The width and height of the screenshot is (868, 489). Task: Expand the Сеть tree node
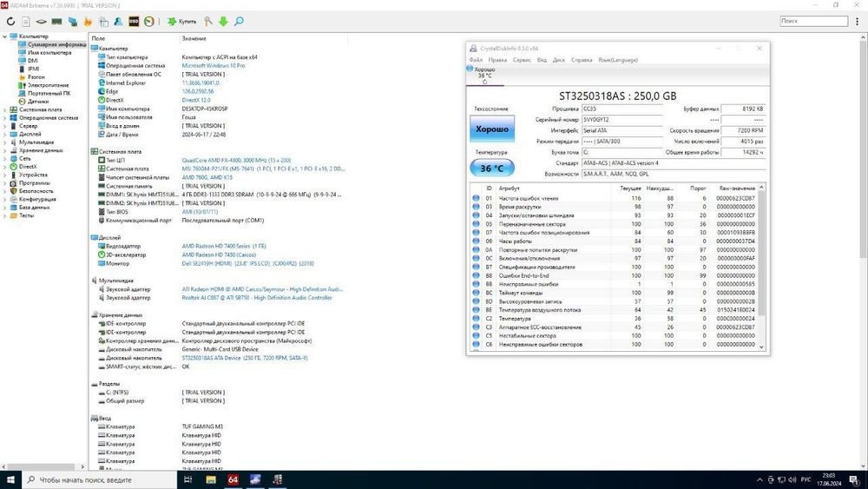pyautogui.click(x=4, y=158)
